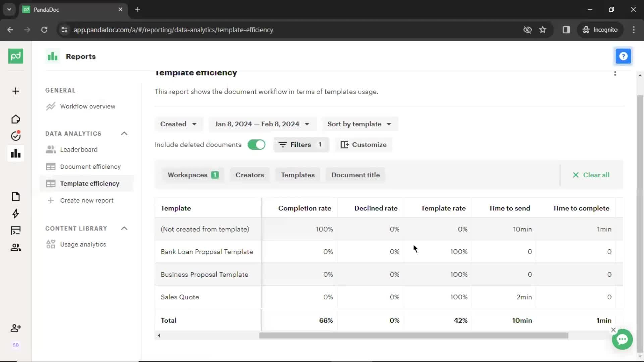Click the Content Library icon
Viewport: 644px width, 362px height.
coord(15,230)
